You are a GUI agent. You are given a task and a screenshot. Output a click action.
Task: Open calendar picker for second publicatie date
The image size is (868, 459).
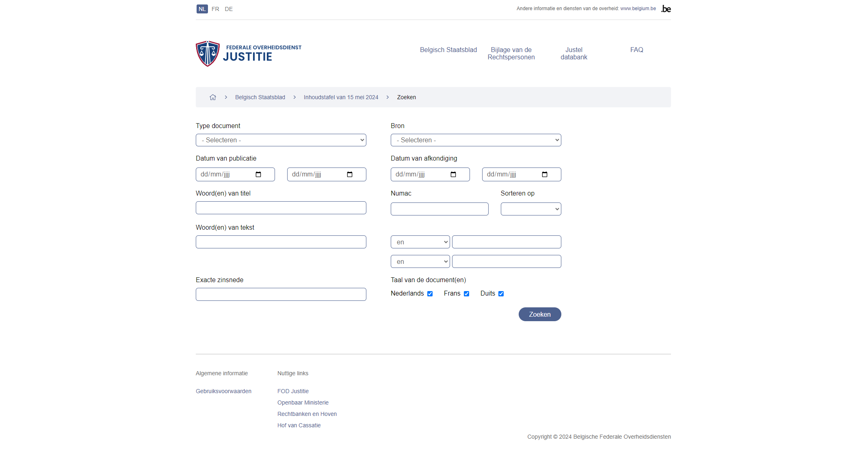click(350, 174)
